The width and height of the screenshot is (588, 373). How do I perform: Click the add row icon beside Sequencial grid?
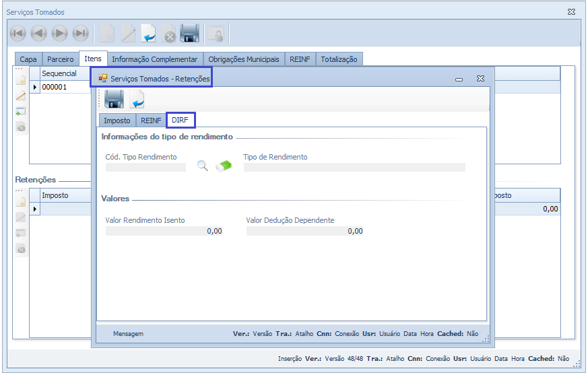pyautogui.click(x=21, y=111)
